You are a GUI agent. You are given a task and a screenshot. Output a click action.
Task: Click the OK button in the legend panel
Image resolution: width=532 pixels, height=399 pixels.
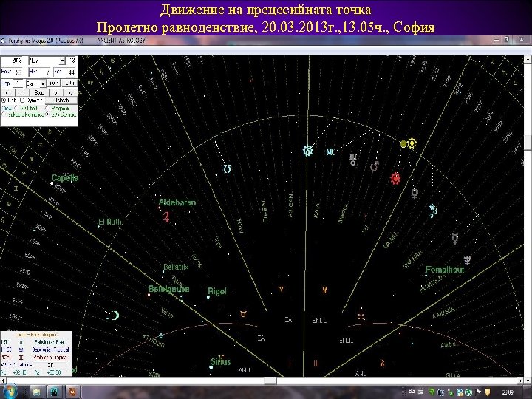[50, 365]
